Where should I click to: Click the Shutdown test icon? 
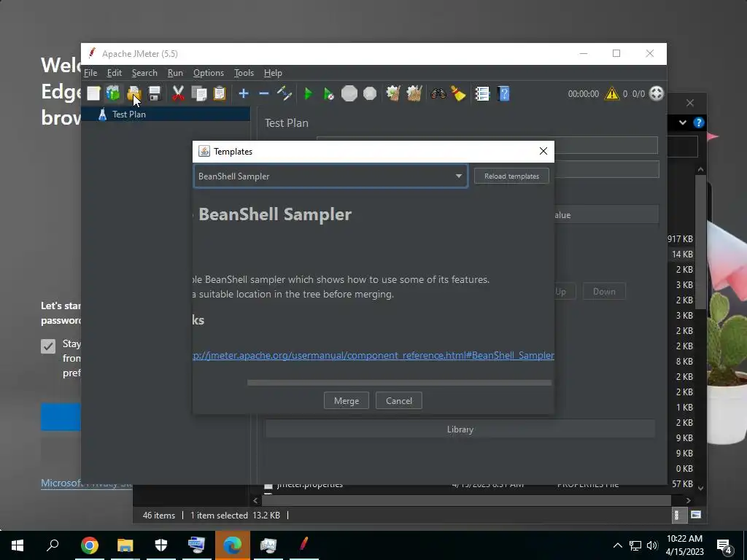370,93
